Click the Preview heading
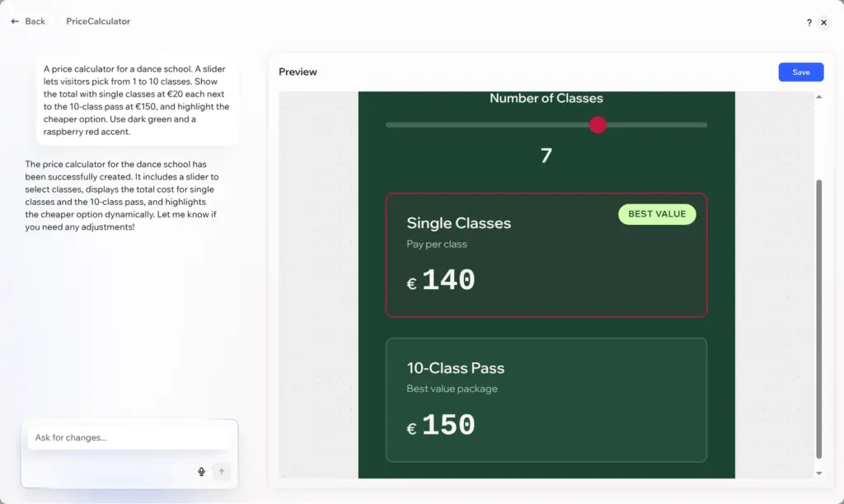The image size is (844, 504). tap(298, 72)
